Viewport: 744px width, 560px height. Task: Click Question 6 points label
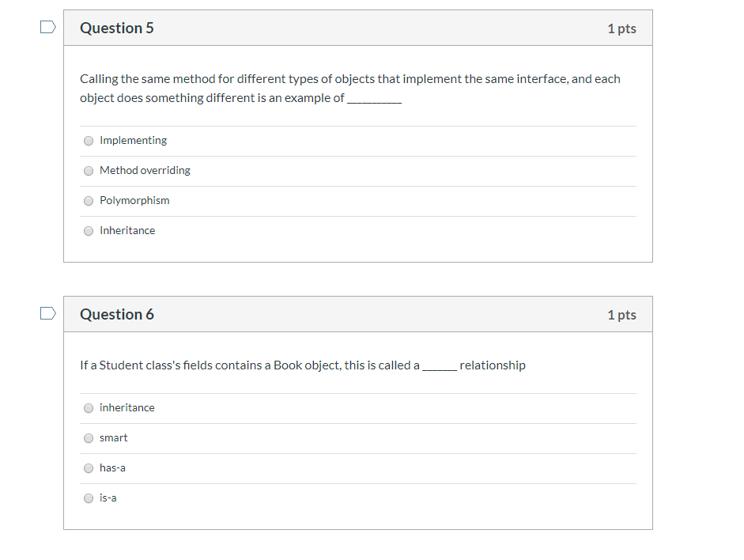pos(621,315)
